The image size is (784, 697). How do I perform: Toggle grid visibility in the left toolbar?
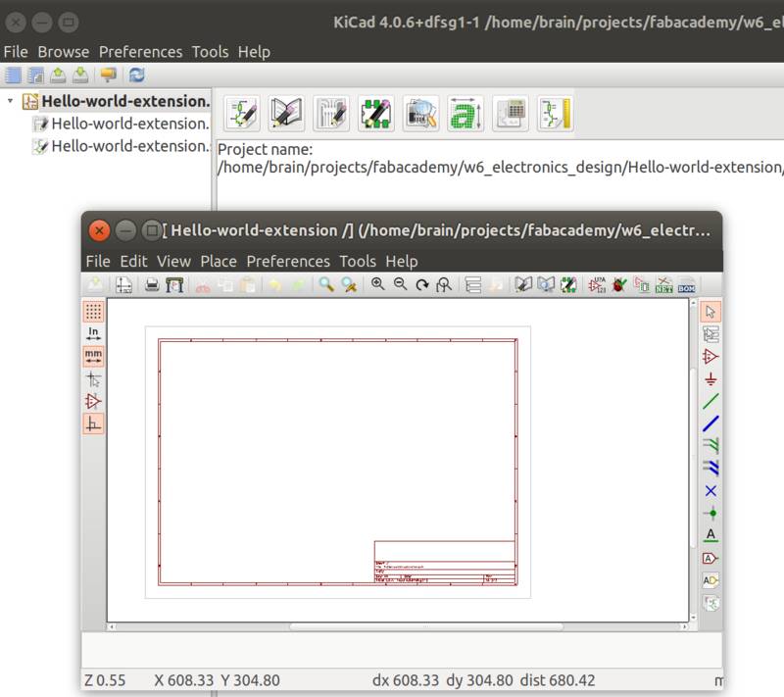click(x=91, y=311)
